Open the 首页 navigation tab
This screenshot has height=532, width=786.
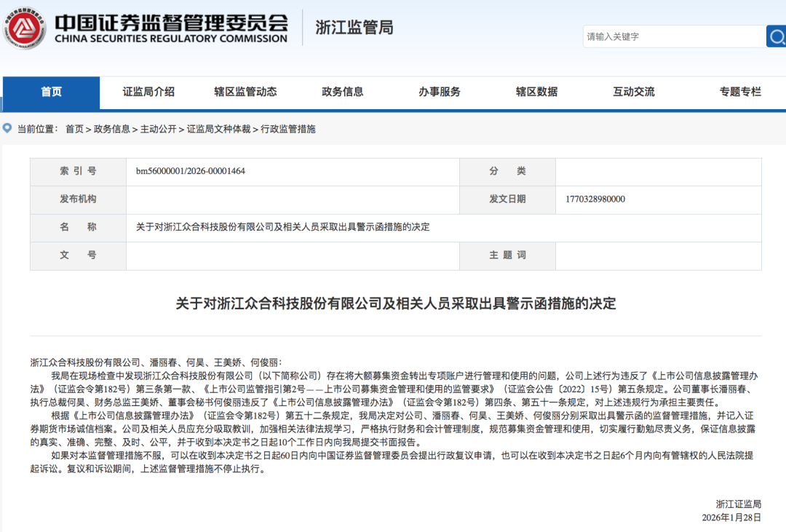51,92
